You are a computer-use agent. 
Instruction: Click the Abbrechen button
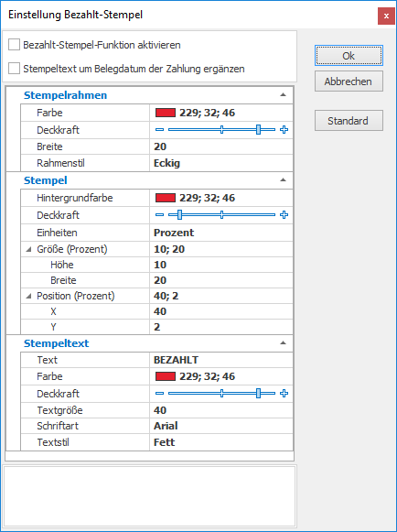[349, 81]
